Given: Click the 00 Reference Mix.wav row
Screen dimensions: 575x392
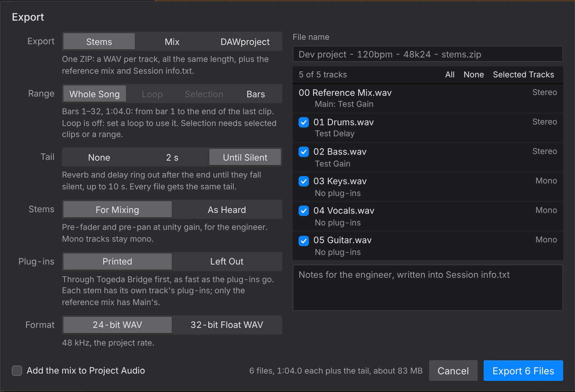Looking at the screenshot, I should [428, 98].
